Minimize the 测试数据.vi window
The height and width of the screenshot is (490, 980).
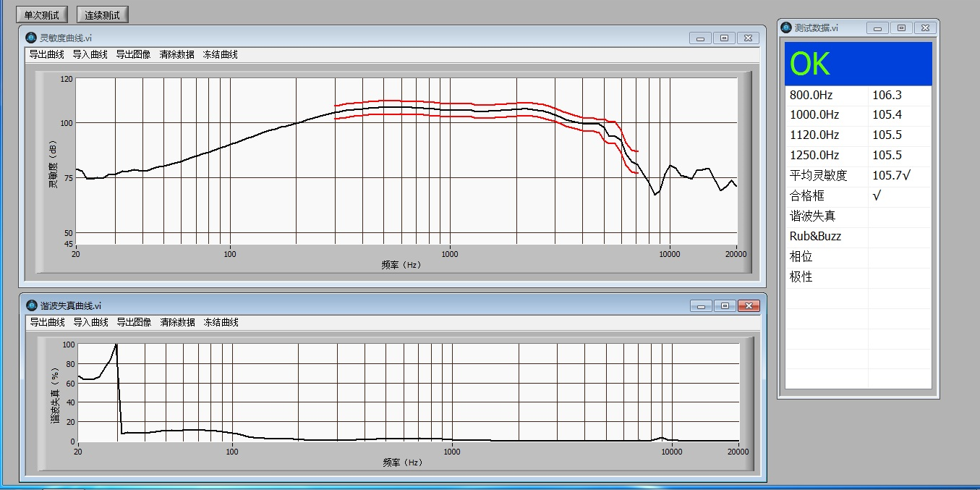(x=878, y=28)
